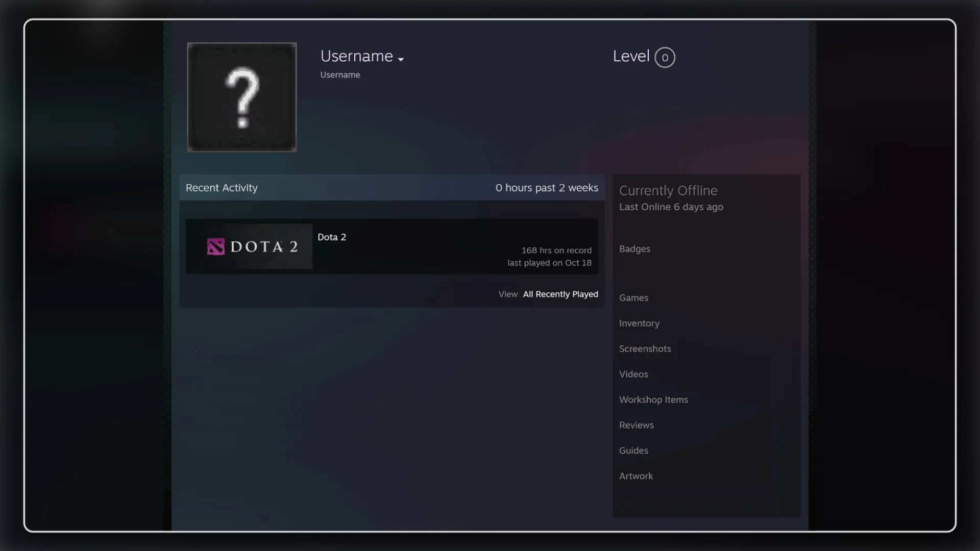The width and height of the screenshot is (980, 551).
Task: Open the Level 0 badge circle
Action: [x=665, y=57]
